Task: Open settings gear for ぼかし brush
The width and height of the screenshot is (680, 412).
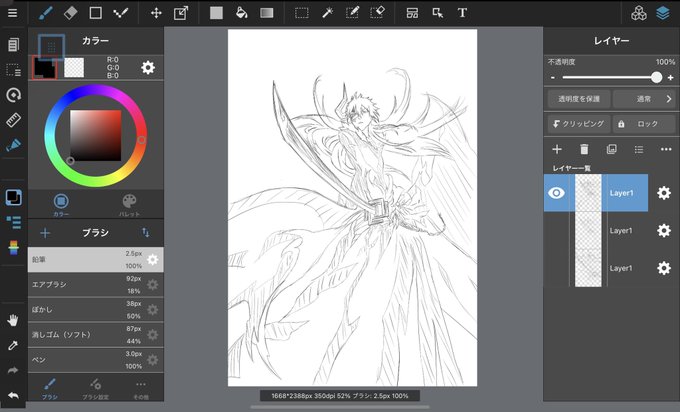Action: tap(153, 310)
